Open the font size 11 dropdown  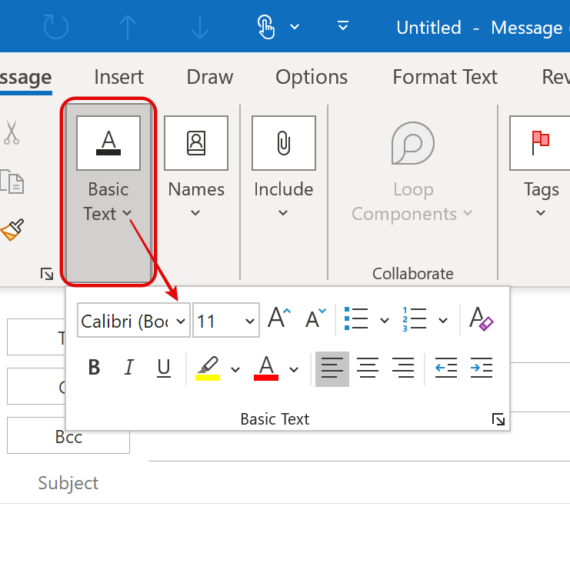[x=226, y=321]
